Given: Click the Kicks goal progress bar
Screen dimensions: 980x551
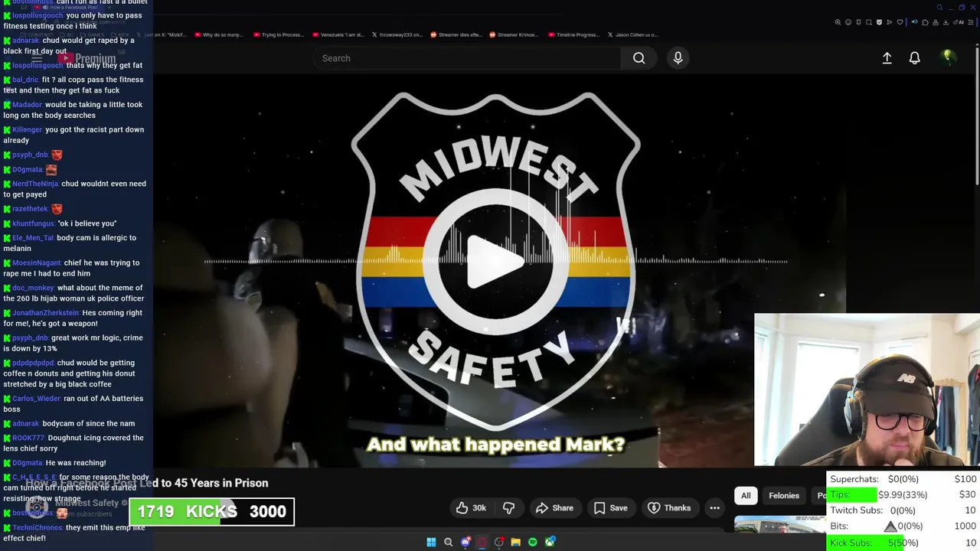Looking at the screenshot, I should tap(211, 512).
